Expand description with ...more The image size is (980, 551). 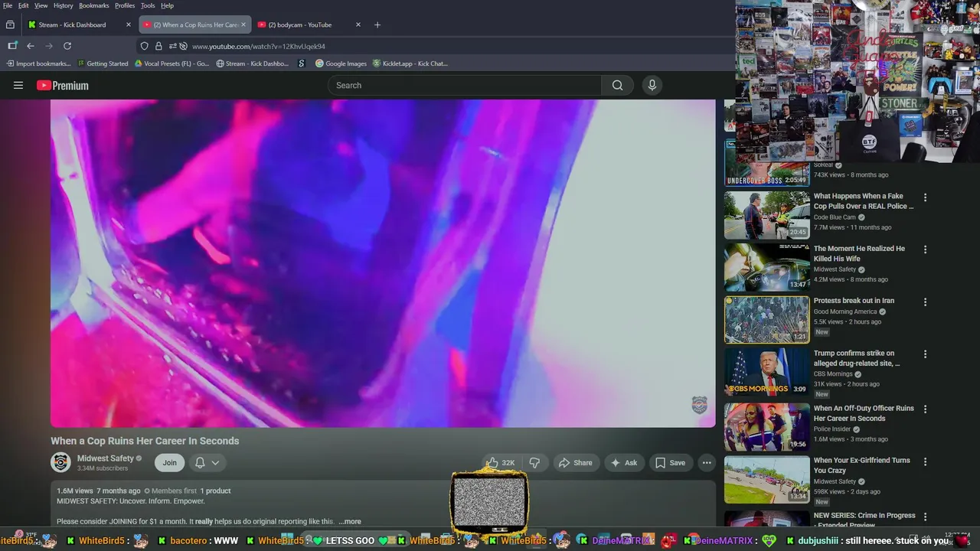click(350, 522)
